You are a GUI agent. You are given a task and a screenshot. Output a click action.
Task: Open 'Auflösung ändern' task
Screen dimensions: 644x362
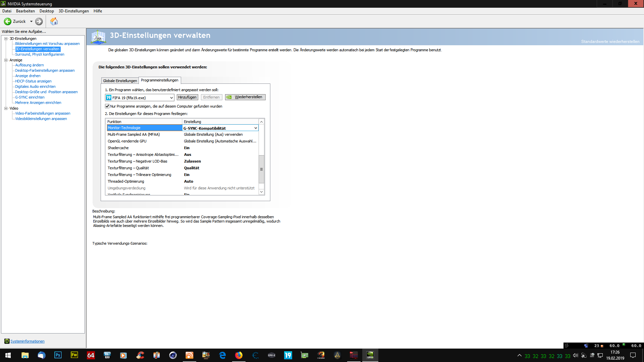pos(30,65)
